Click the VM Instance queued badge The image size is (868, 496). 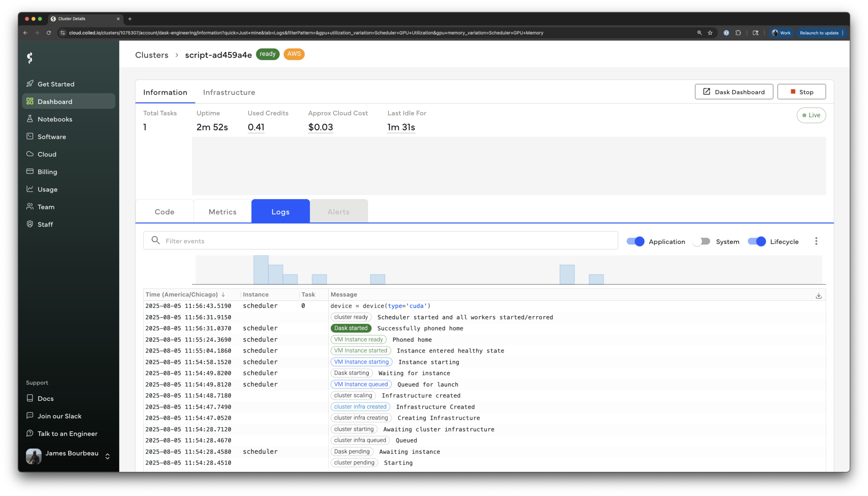[361, 384]
